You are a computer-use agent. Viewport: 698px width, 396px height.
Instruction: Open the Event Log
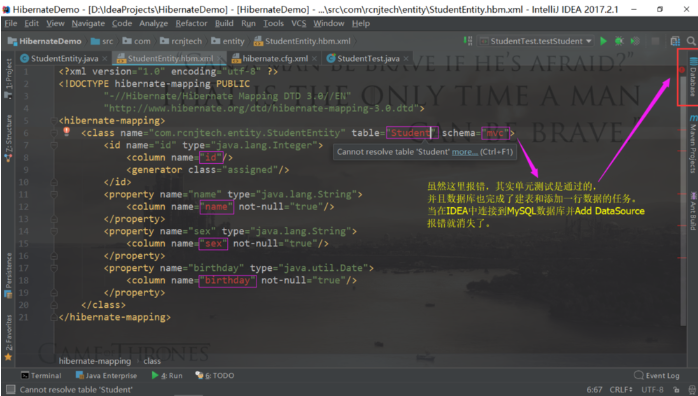657,376
